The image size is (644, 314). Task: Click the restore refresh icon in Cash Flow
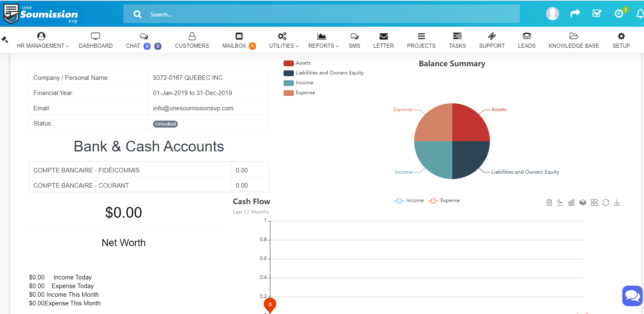point(605,202)
